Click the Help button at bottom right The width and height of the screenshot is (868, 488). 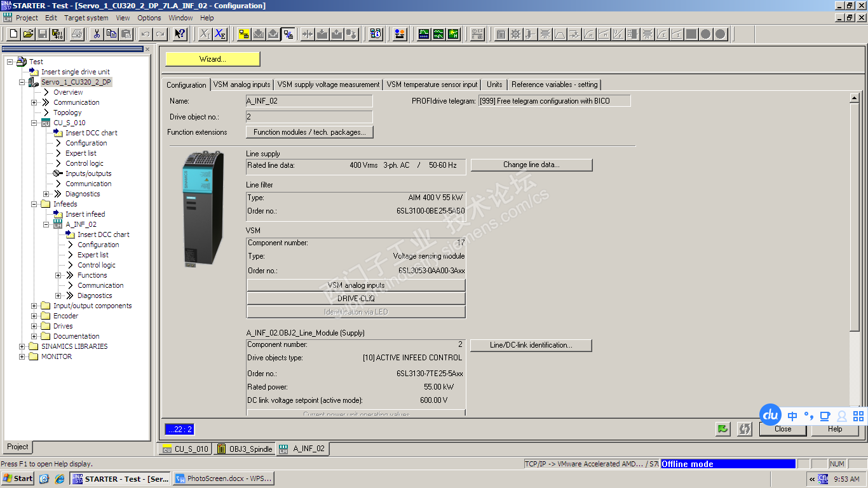click(835, 429)
